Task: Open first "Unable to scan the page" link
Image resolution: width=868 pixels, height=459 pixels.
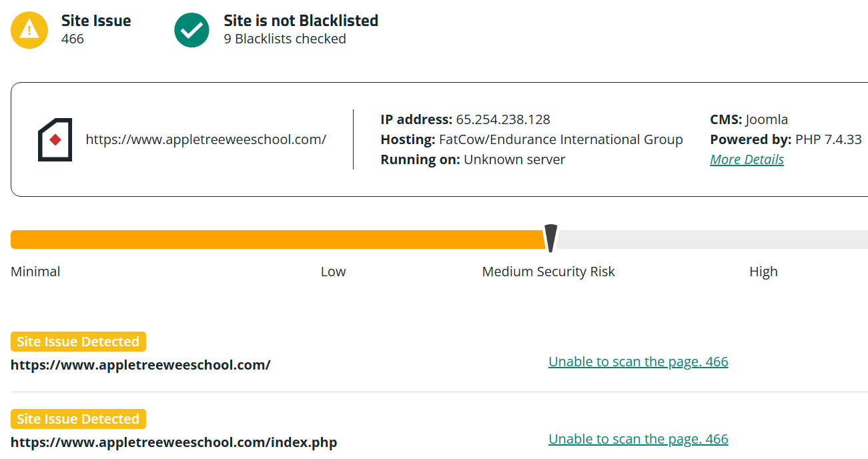Action: click(x=638, y=362)
